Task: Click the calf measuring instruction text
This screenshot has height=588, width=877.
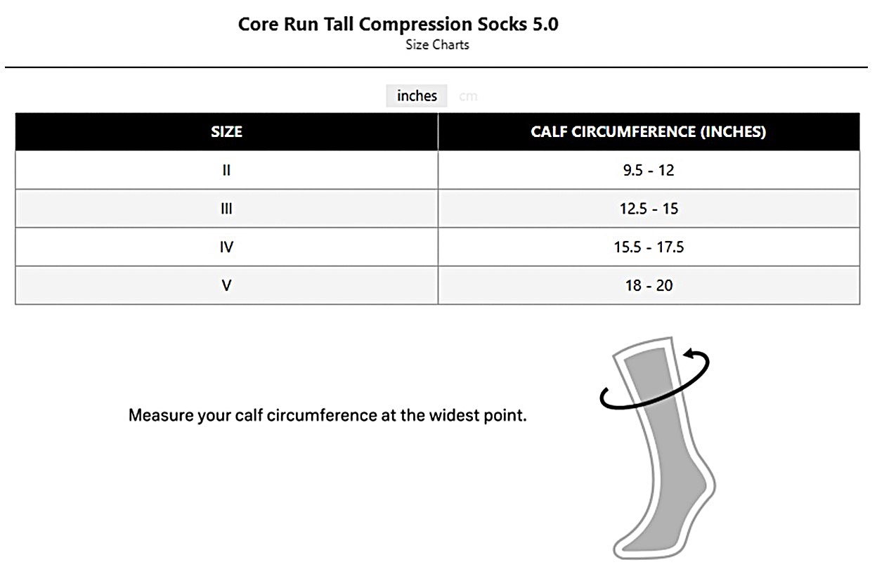Action: click(x=327, y=415)
